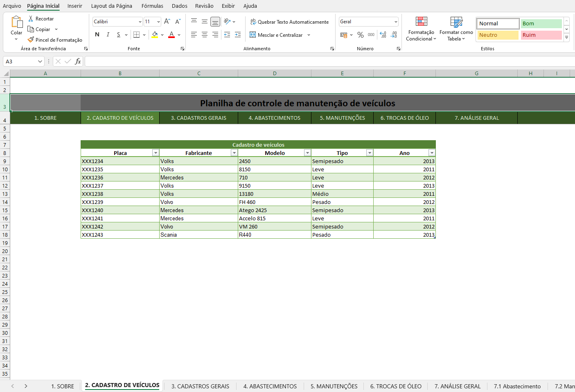Viewport: 575px width, 392px height.
Task: Click the 7. ANÁLISE GERAL navigation button
Action: click(476, 118)
